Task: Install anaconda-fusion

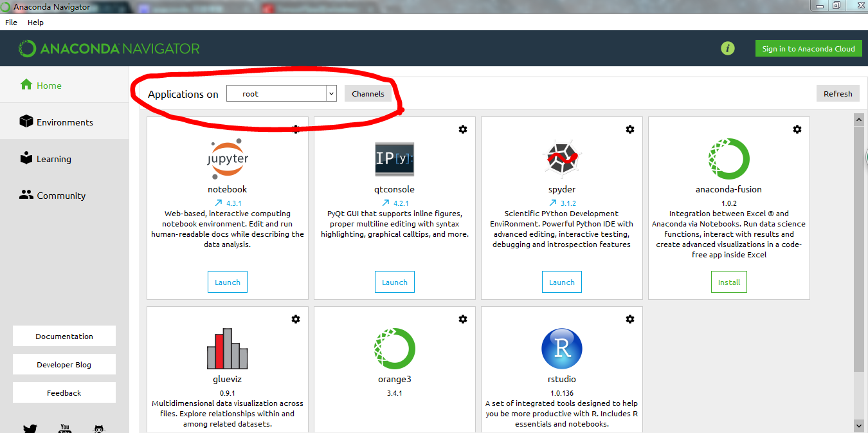Action: click(729, 282)
